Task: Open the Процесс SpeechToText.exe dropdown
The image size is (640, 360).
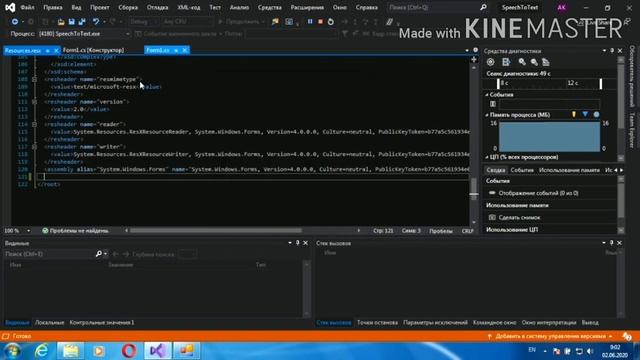Action: 127,34
